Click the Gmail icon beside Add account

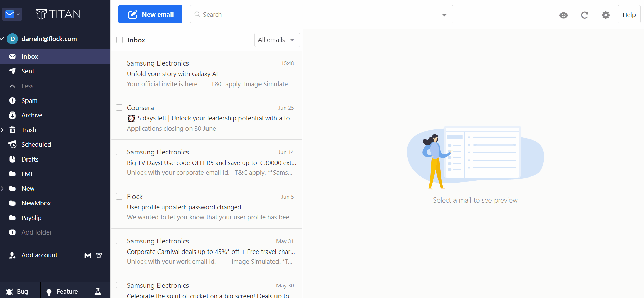pyautogui.click(x=88, y=256)
